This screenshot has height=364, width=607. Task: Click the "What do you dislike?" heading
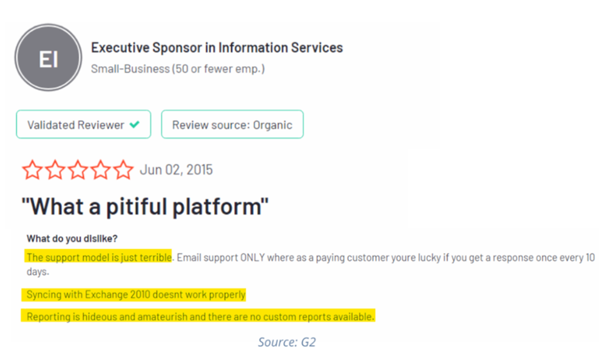click(x=72, y=238)
